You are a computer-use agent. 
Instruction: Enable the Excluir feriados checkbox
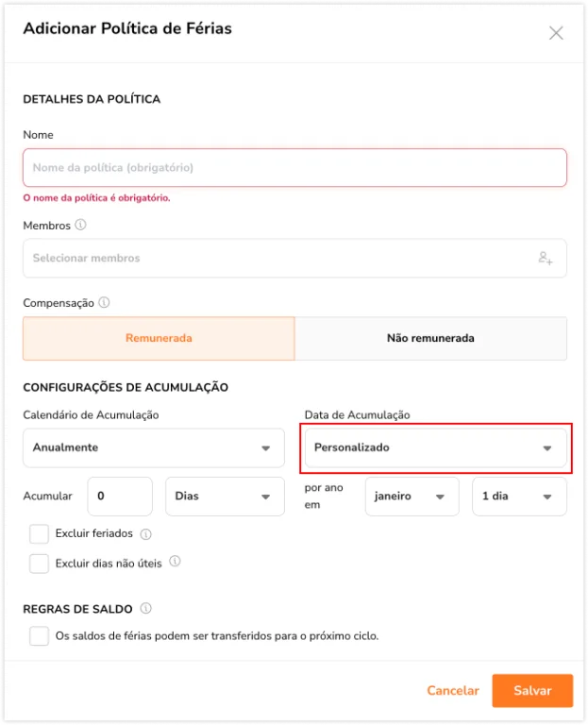(x=39, y=533)
